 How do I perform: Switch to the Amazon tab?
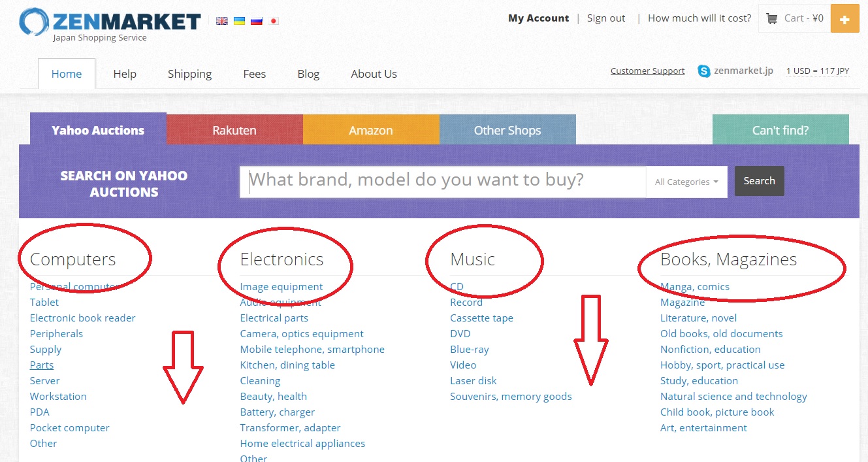tap(371, 130)
